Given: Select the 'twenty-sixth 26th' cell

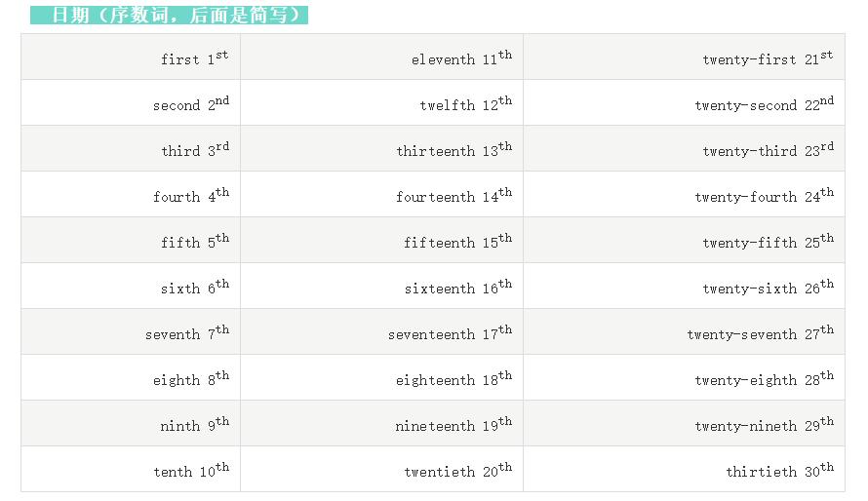Looking at the screenshot, I should pos(767,288).
